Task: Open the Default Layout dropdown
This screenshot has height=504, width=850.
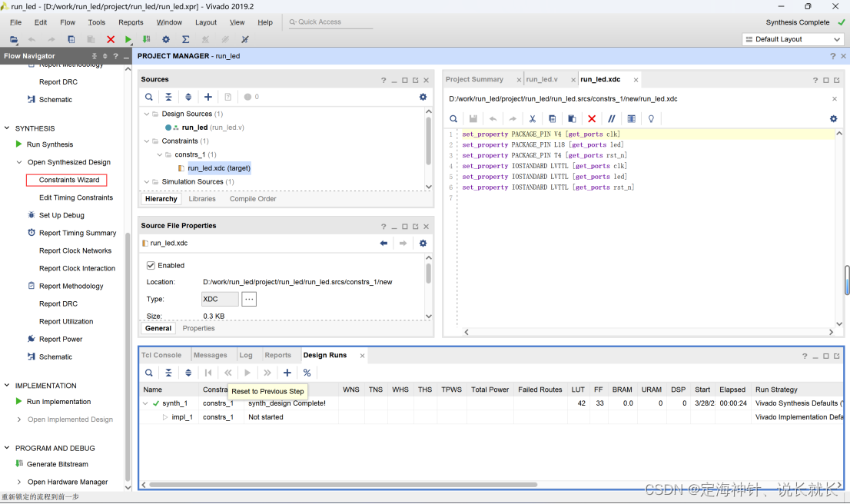Action: 792,39
